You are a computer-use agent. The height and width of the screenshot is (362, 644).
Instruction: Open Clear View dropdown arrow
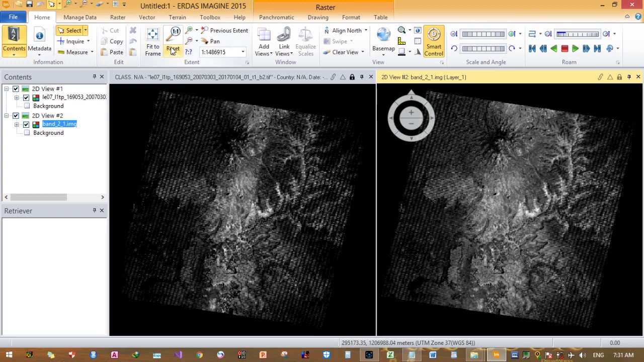pyautogui.click(x=362, y=52)
